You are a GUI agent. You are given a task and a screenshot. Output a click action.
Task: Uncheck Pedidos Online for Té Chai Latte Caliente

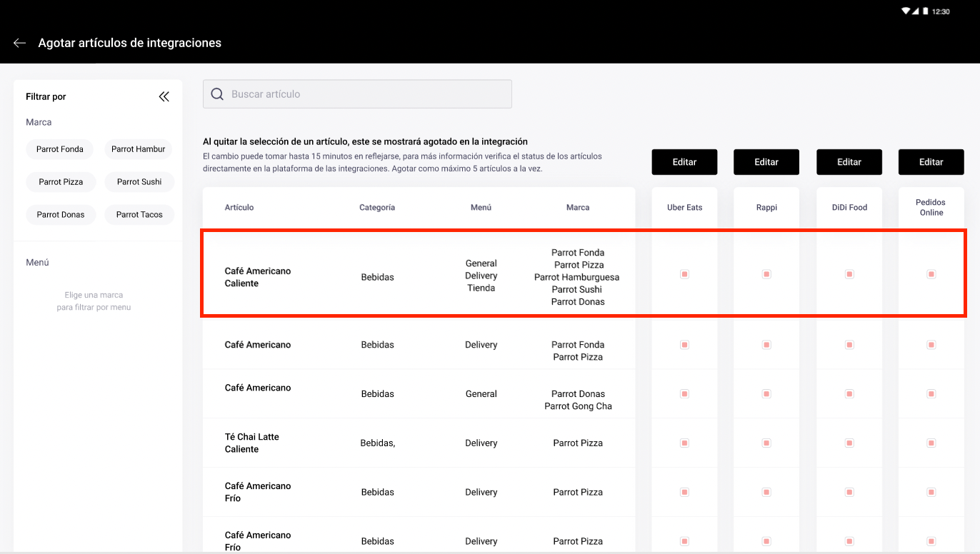pos(931,443)
